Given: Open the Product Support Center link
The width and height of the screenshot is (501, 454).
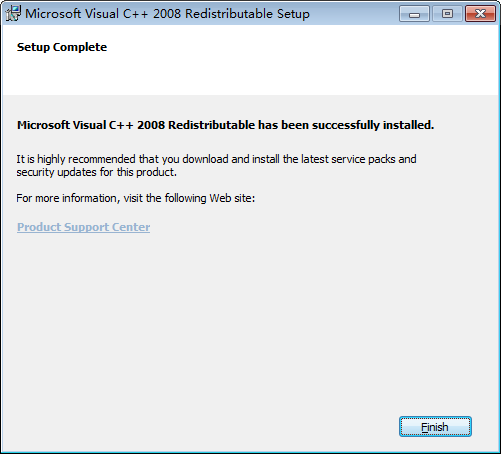Looking at the screenshot, I should pyautogui.click(x=83, y=227).
